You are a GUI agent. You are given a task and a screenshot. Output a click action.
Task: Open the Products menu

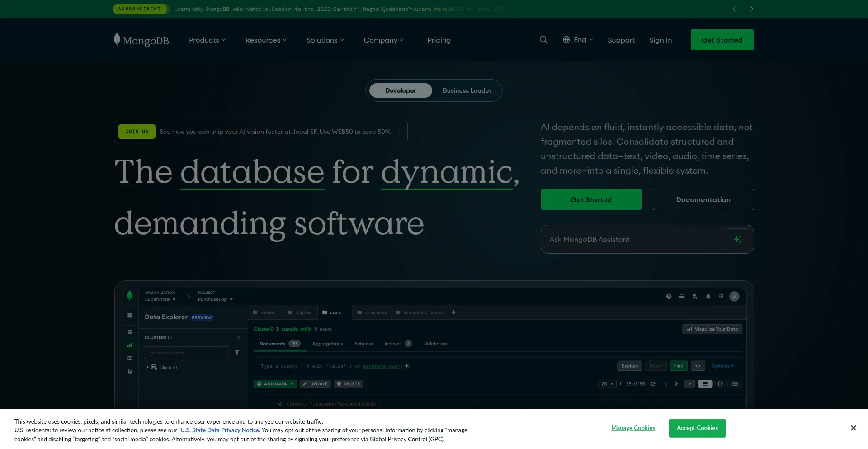207,40
